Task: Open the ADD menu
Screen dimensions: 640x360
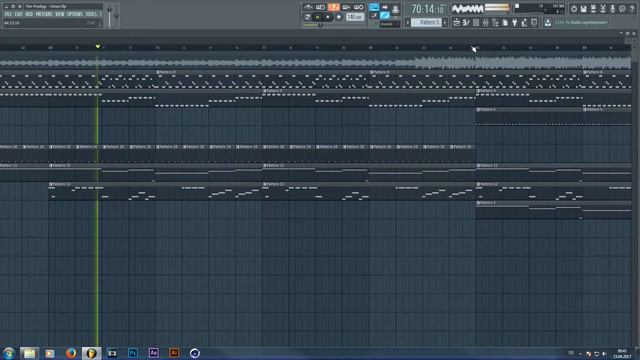Action: point(29,14)
